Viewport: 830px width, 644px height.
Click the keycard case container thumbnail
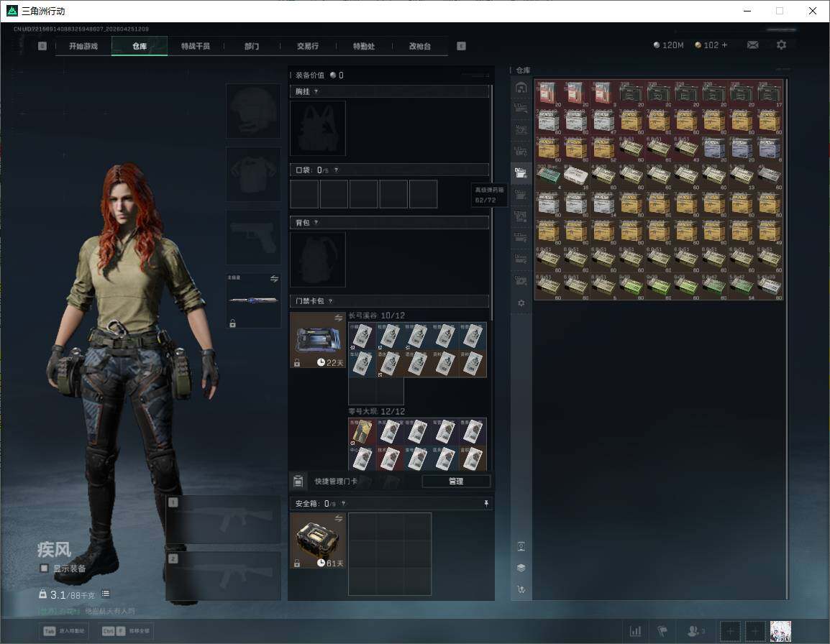coord(318,340)
